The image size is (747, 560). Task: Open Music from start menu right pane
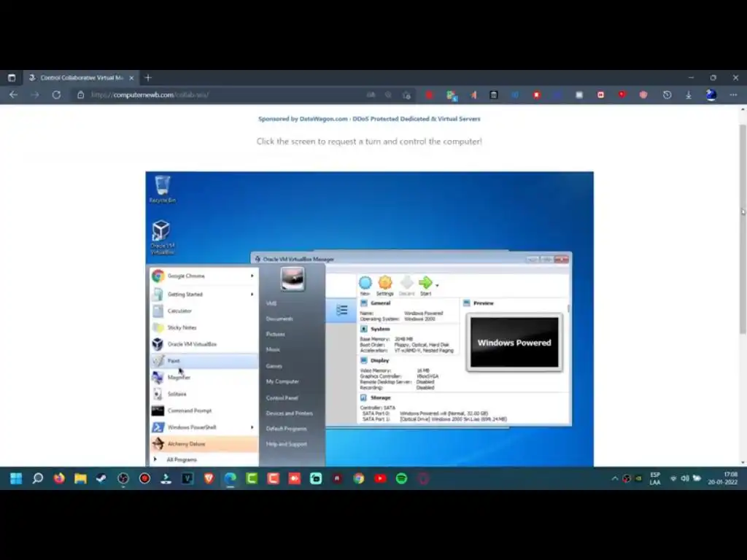click(x=273, y=350)
